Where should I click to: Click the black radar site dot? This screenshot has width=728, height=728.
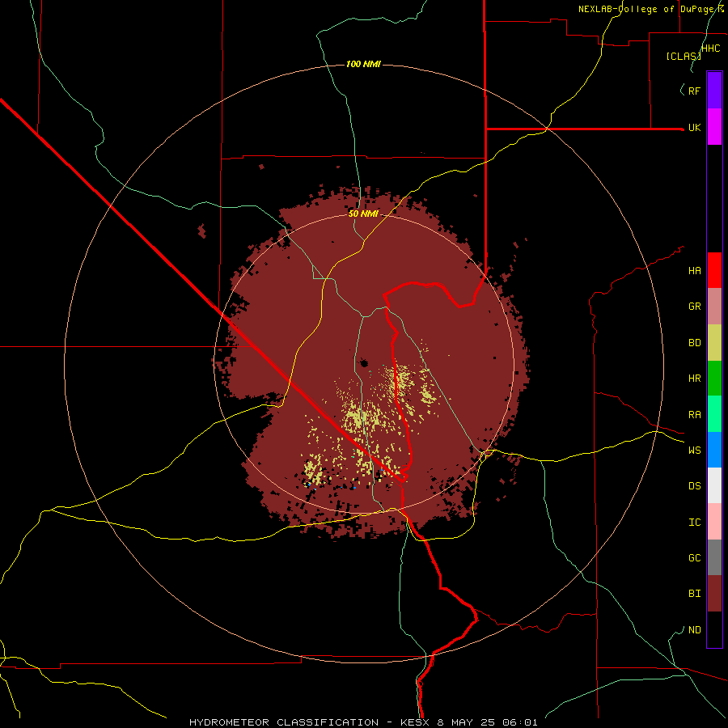click(x=364, y=362)
